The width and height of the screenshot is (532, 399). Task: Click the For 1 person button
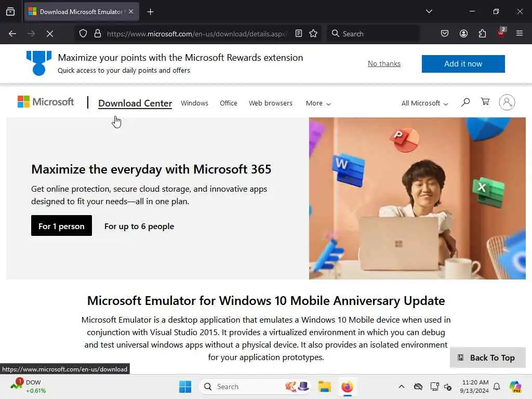(x=61, y=225)
